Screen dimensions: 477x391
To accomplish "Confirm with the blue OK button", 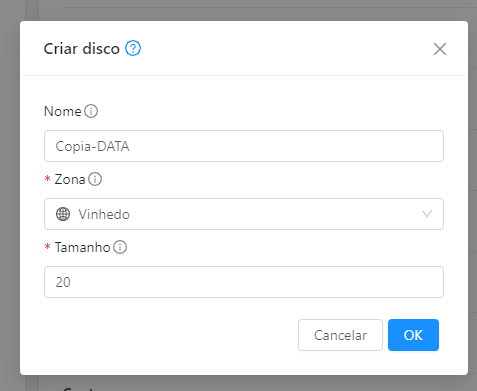I will pyautogui.click(x=413, y=335).
